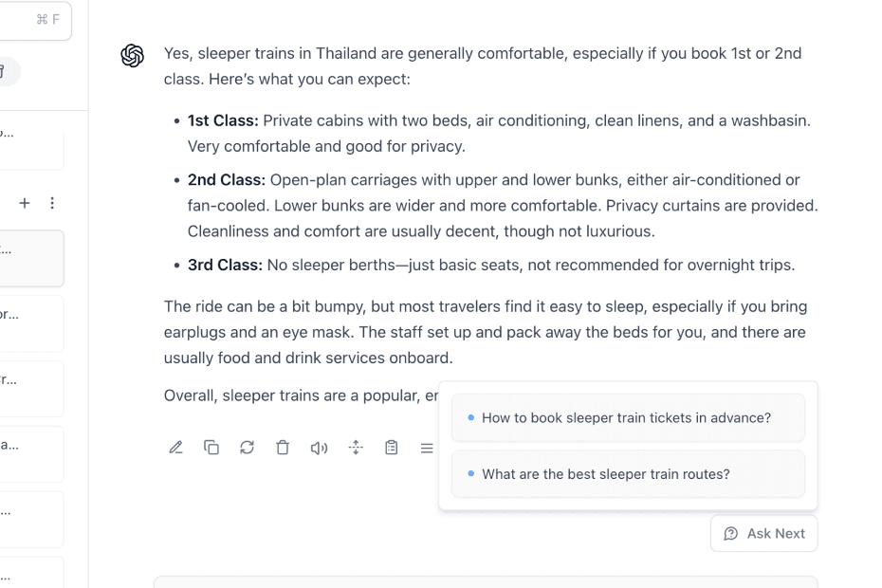Viewport: 882px width, 588px height.
Task: Open the highlighted conversation in the sidebar list
Action: [30, 258]
